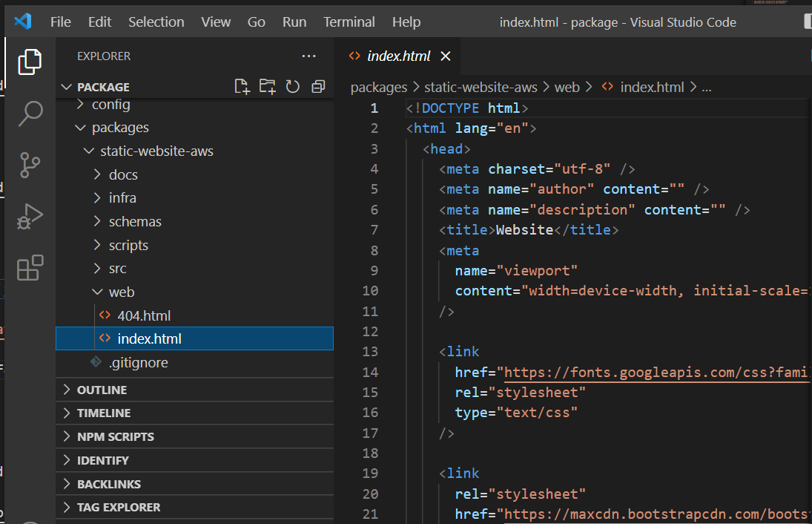Open the Selection menu
Screen dimensions: 812x524
pos(156,22)
